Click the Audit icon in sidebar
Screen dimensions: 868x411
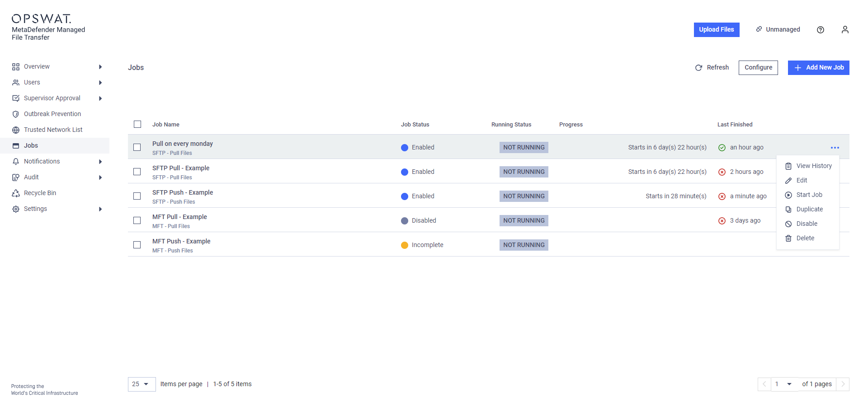coord(16,177)
